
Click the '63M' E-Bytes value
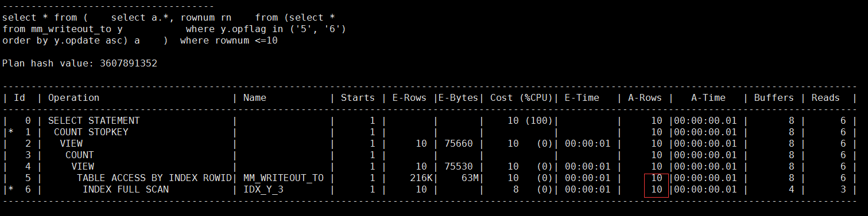[470, 178]
